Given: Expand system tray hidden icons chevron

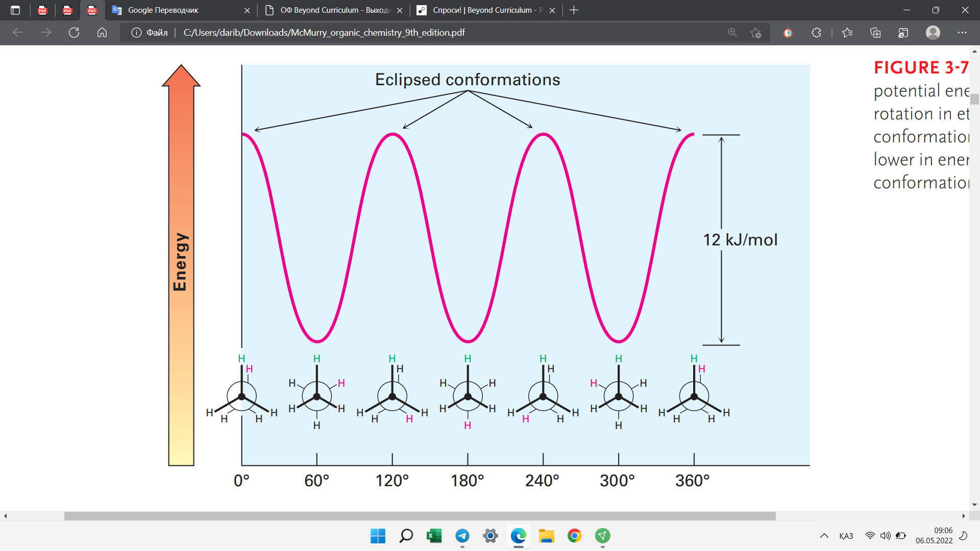Looking at the screenshot, I should click(x=824, y=536).
